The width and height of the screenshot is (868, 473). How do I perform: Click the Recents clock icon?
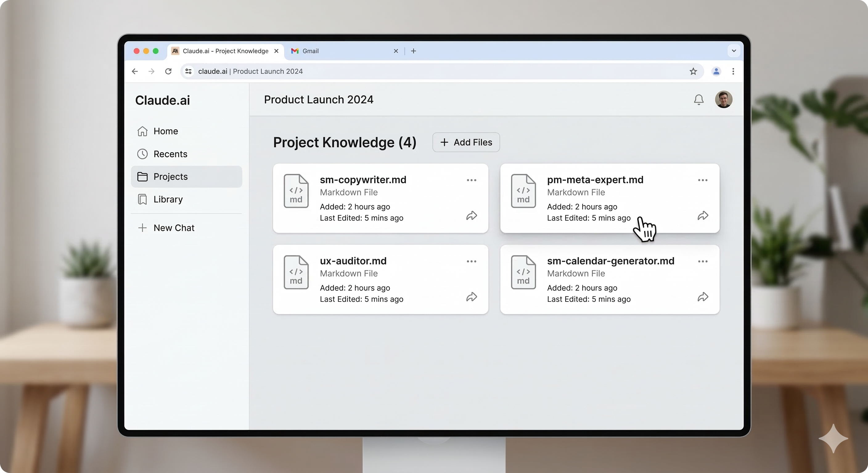click(142, 154)
